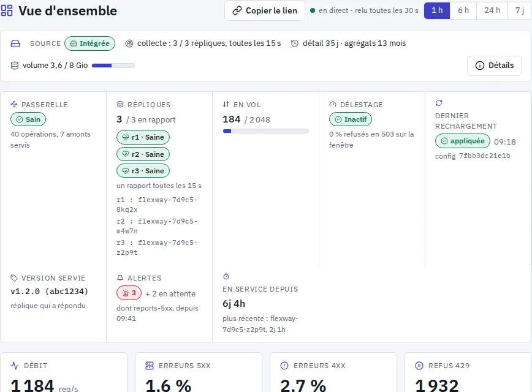
Task: Click the text + 2 en attente
Action: [x=170, y=293]
